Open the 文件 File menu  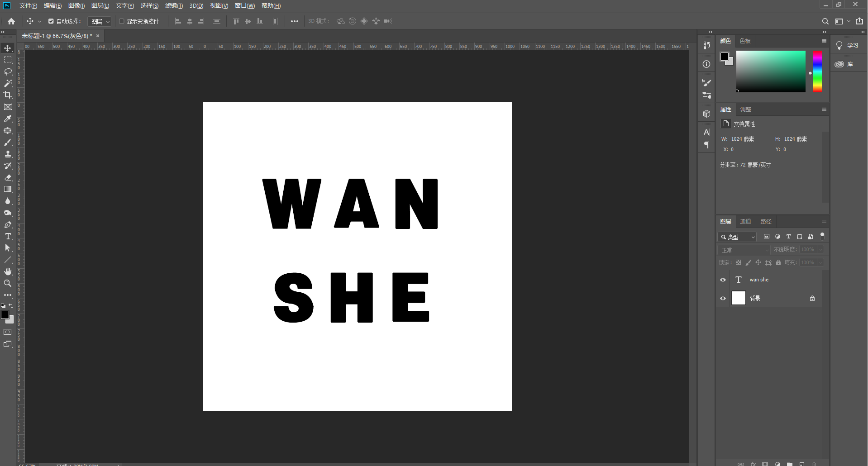click(x=28, y=5)
